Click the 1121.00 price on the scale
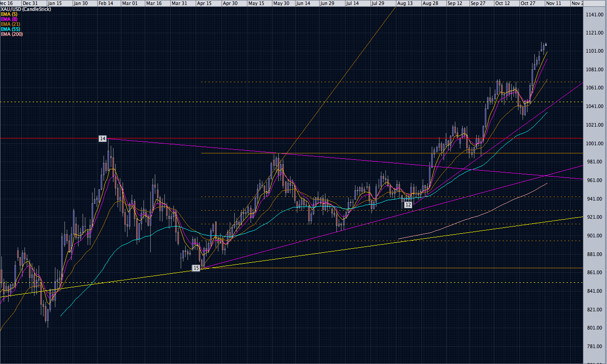Image resolution: width=607 pixels, height=364 pixels. click(x=594, y=33)
